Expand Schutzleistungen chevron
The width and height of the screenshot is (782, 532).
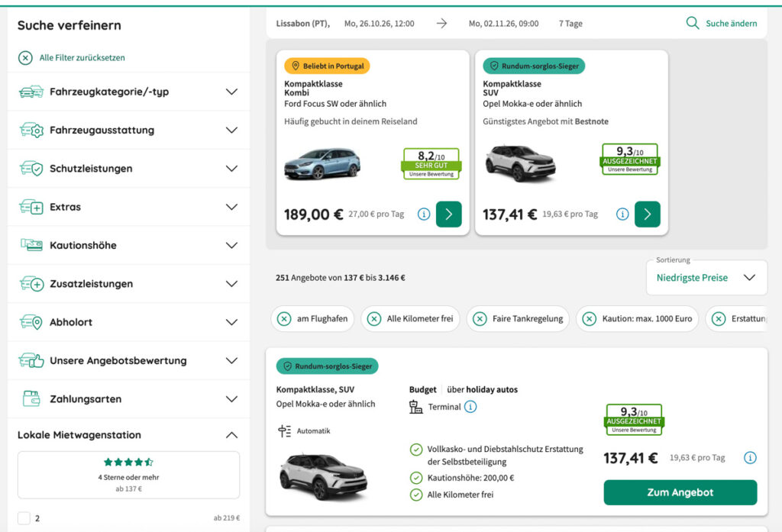pyautogui.click(x=231, y=169)
